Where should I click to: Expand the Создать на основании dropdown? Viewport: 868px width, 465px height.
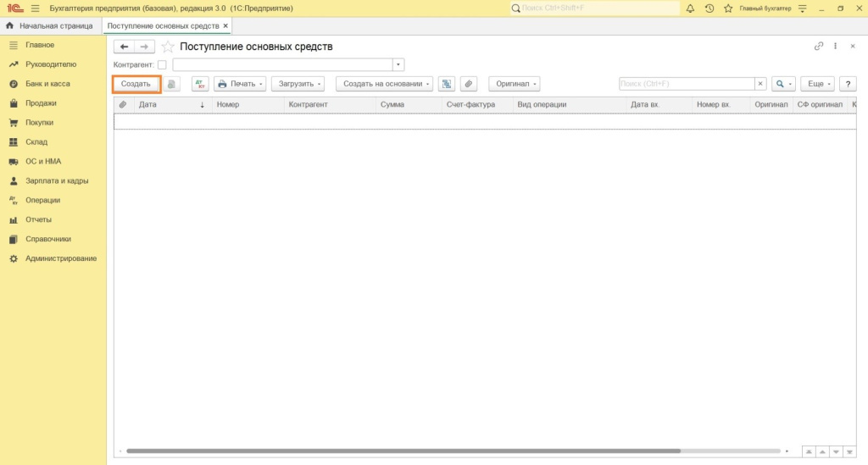(384, 84)
